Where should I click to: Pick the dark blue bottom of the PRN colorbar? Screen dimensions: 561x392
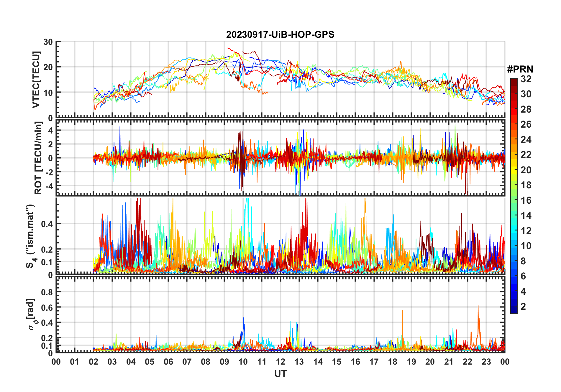point(514,309)
